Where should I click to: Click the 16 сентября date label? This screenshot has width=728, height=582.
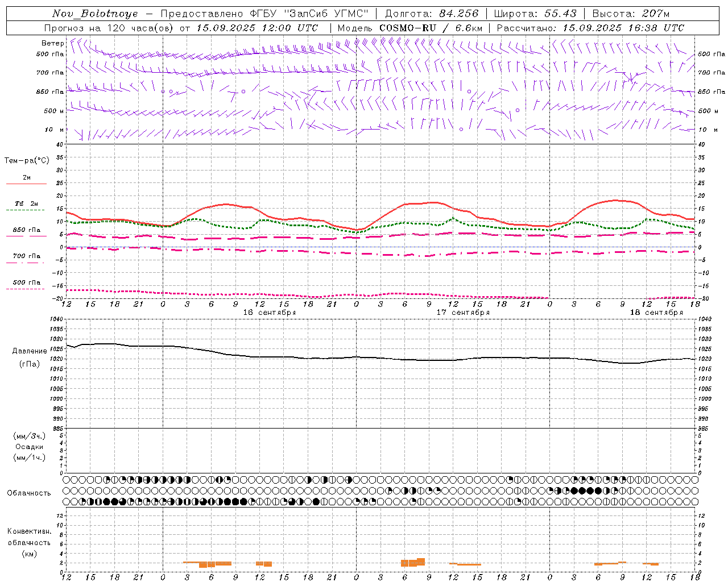(x=270, y=313)
